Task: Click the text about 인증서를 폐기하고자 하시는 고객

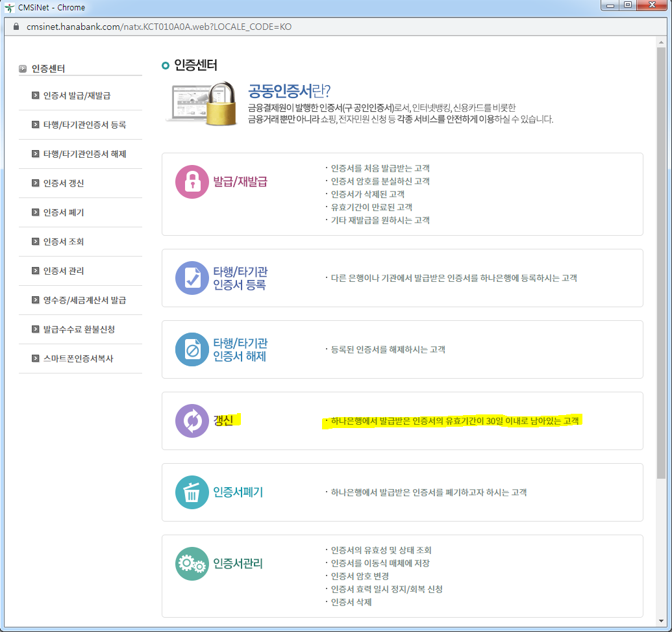Action: [429, 492]
